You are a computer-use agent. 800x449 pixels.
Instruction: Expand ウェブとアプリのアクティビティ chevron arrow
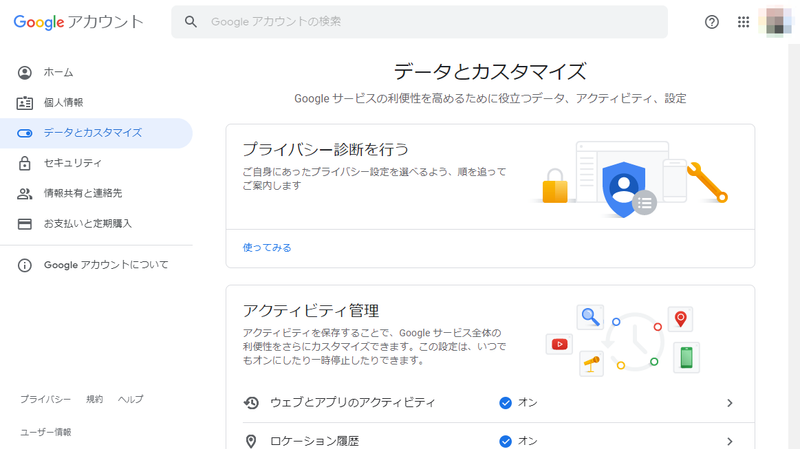point(730,403)
